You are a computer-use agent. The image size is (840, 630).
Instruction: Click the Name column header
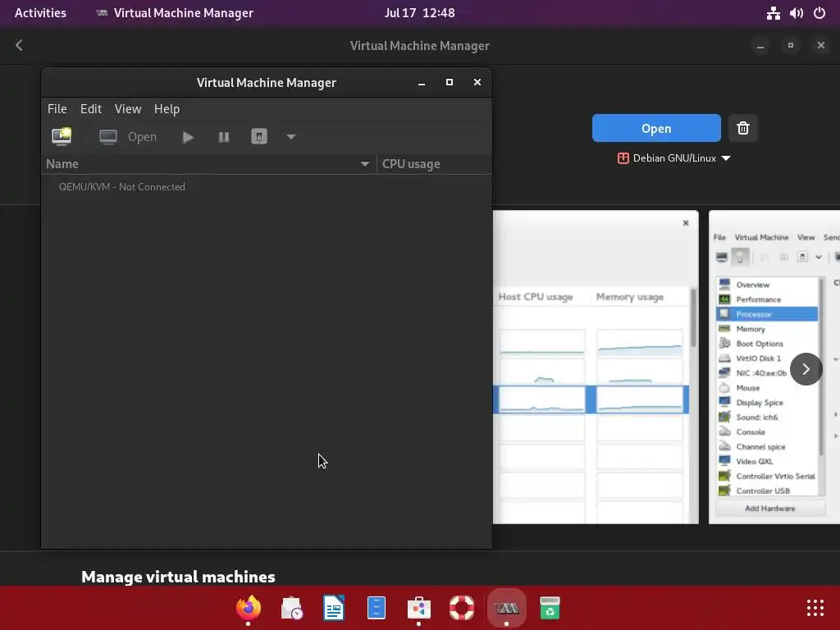coord(209,164)
